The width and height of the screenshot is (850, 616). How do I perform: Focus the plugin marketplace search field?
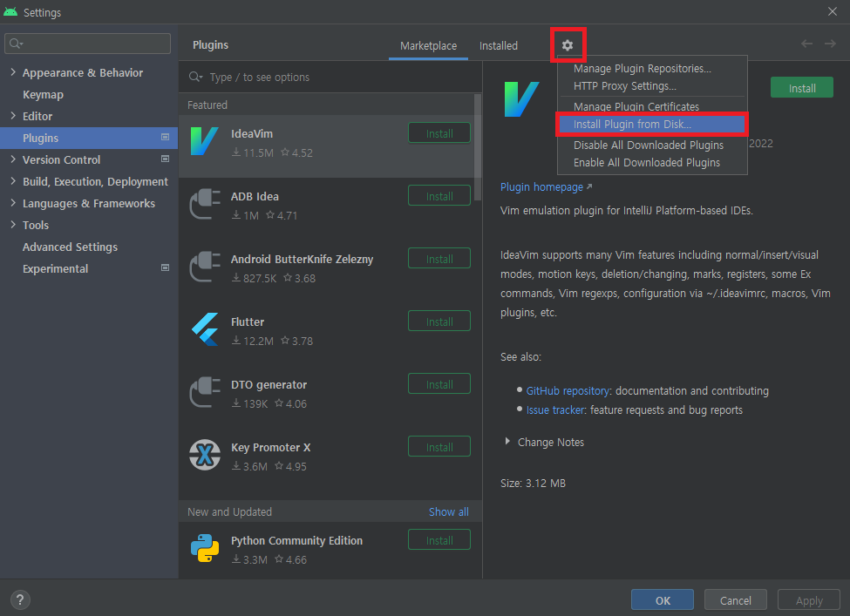[x=330, y=77]
